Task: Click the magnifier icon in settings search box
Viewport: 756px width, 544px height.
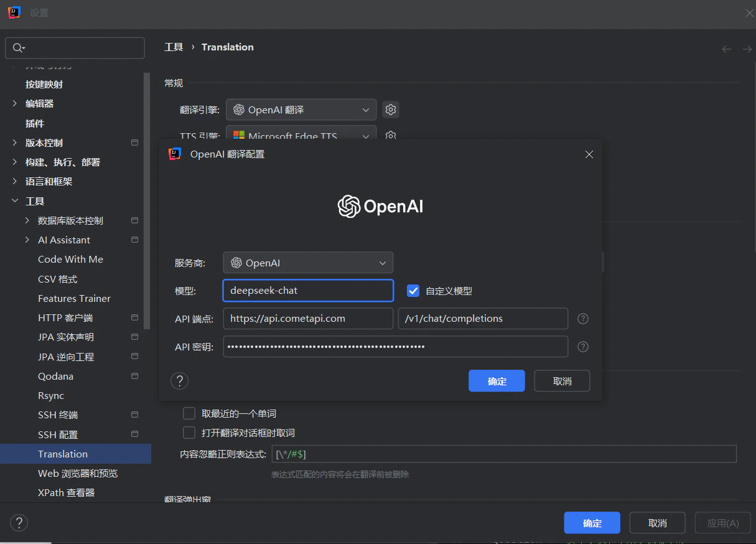Action: (19, 47)
